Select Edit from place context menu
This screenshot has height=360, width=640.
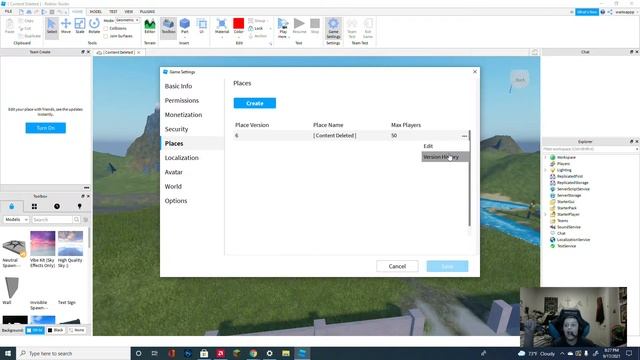pos(445,146)
